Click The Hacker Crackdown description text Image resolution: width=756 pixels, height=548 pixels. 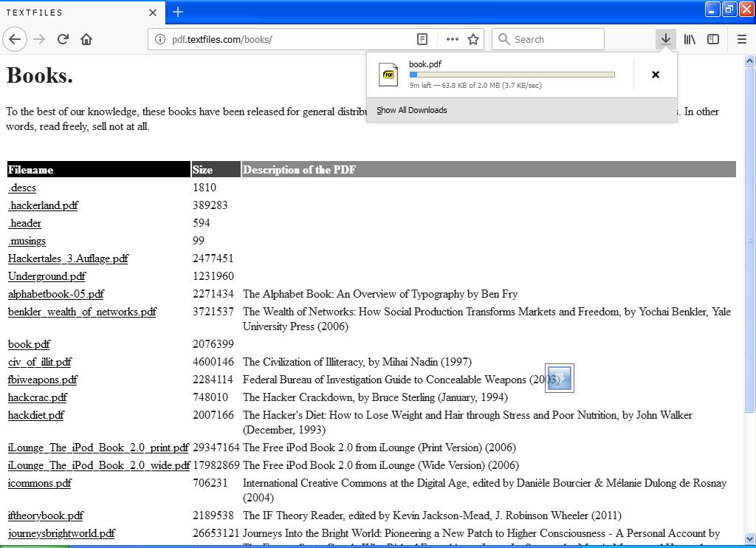click(x=375, y=397)
